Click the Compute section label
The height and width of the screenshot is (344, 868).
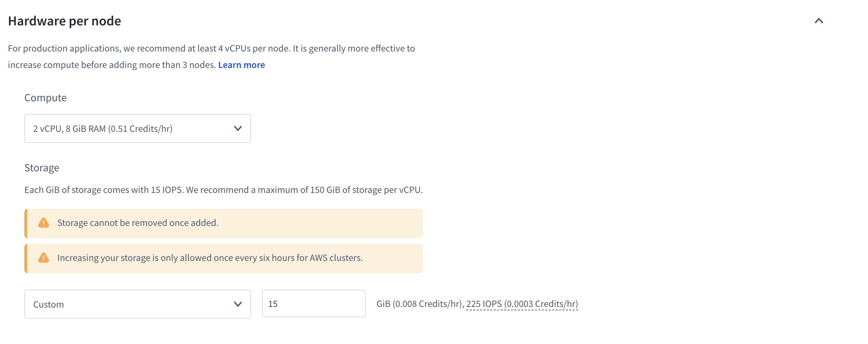pyautogui.click(x=45, y=98)
